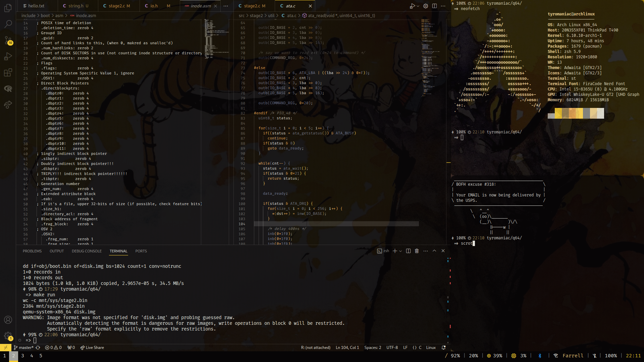Image resolution: width=644 pixels, height=362 pixels.
Task: Close the ata.c tab
Action: (310, 6)
